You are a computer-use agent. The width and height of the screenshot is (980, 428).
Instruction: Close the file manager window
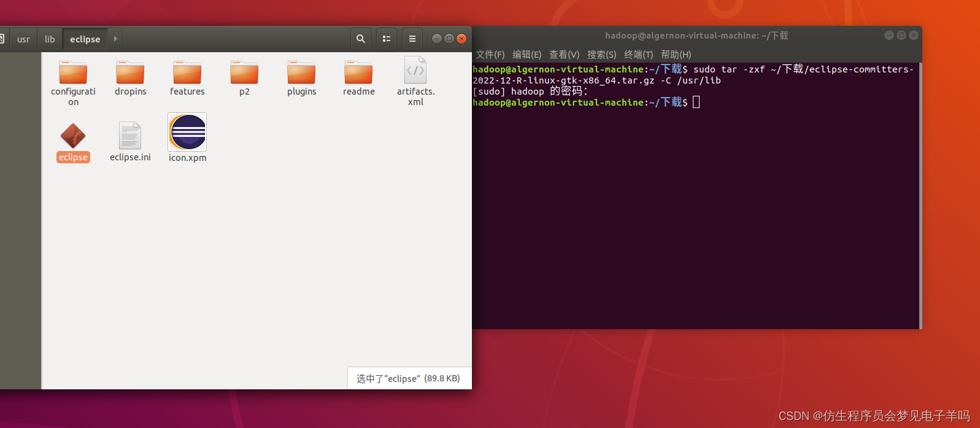(461, 39)
